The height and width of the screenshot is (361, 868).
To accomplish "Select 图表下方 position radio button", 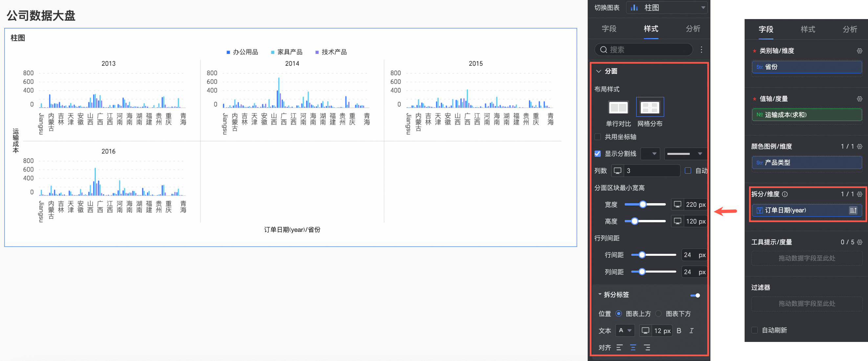I will coord(658,314).
